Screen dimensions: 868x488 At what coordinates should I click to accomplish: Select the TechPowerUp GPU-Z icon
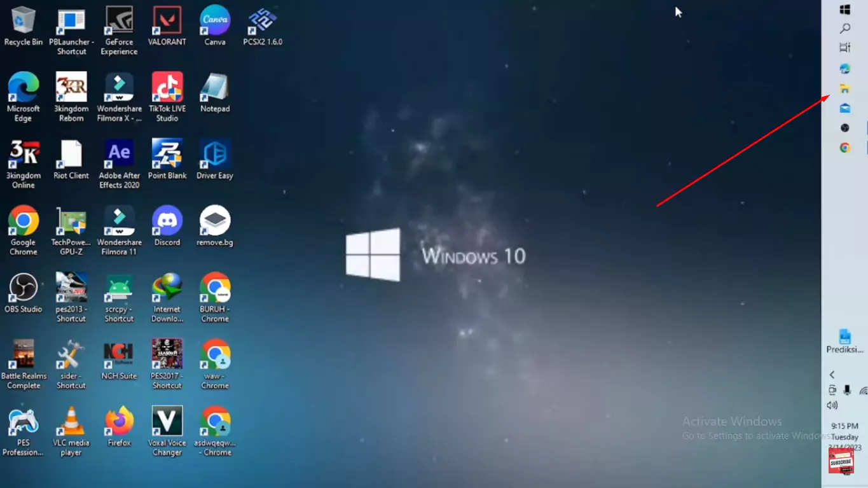71,232
